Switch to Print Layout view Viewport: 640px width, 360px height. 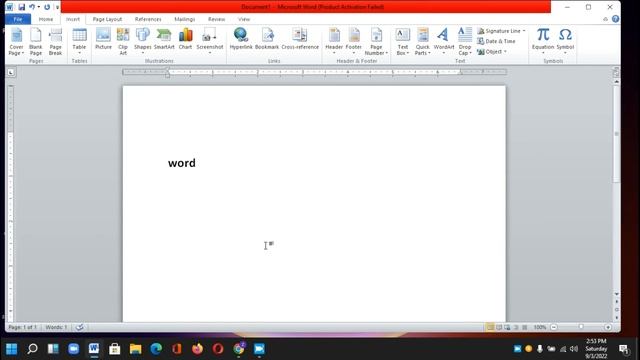[490, 327]
